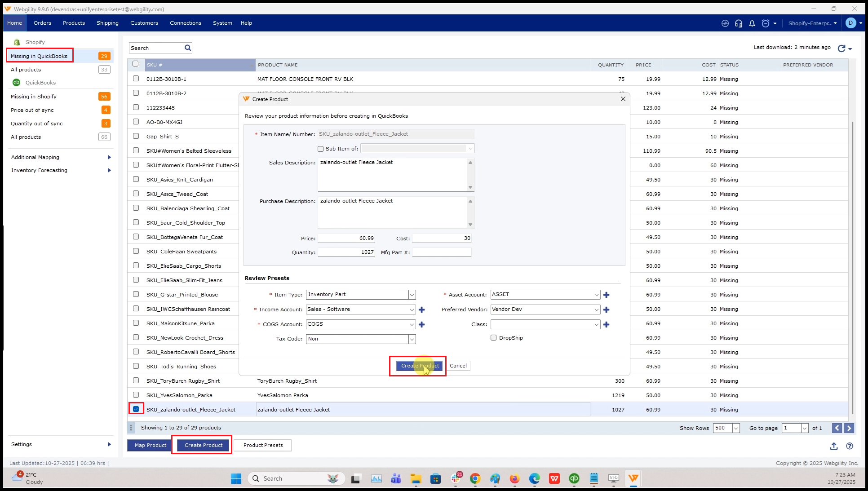This screenshot has height=491, width=868.
Task: Open the Item Type dropdown
Action: click(x=412, y=295)
